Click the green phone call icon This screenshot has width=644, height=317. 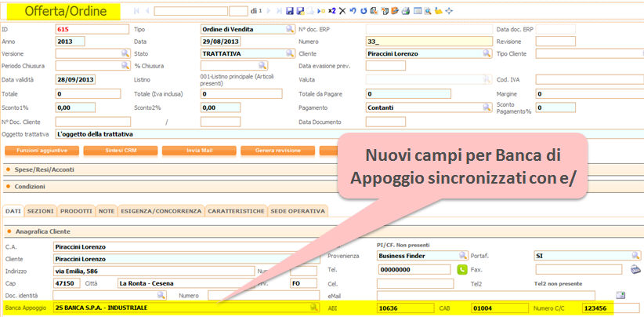click(461, 269)
